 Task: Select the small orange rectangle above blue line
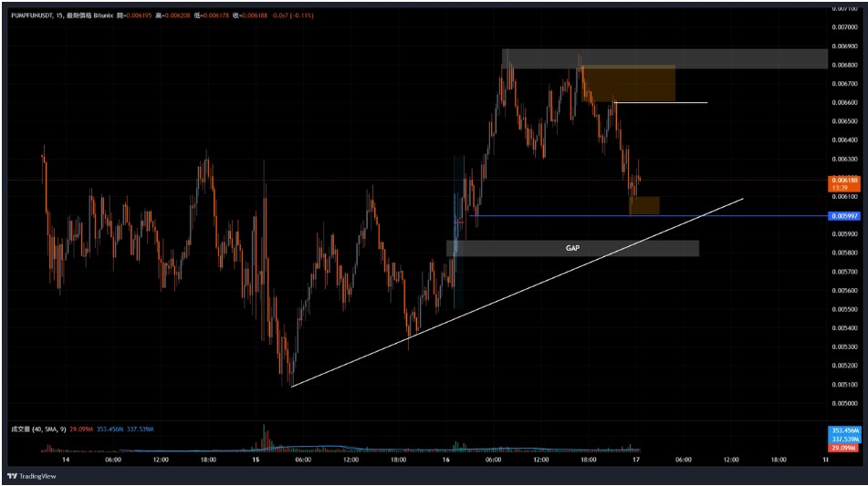tap(644, 206)
